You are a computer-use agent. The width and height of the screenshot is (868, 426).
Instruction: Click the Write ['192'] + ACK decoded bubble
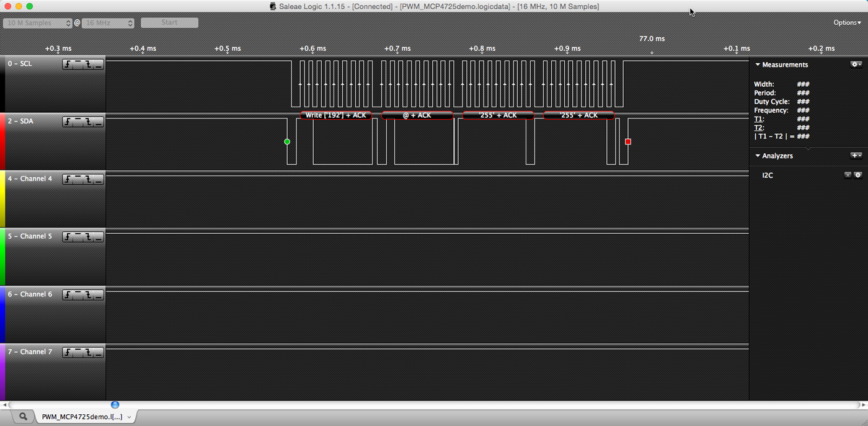(x=335, y=115)
